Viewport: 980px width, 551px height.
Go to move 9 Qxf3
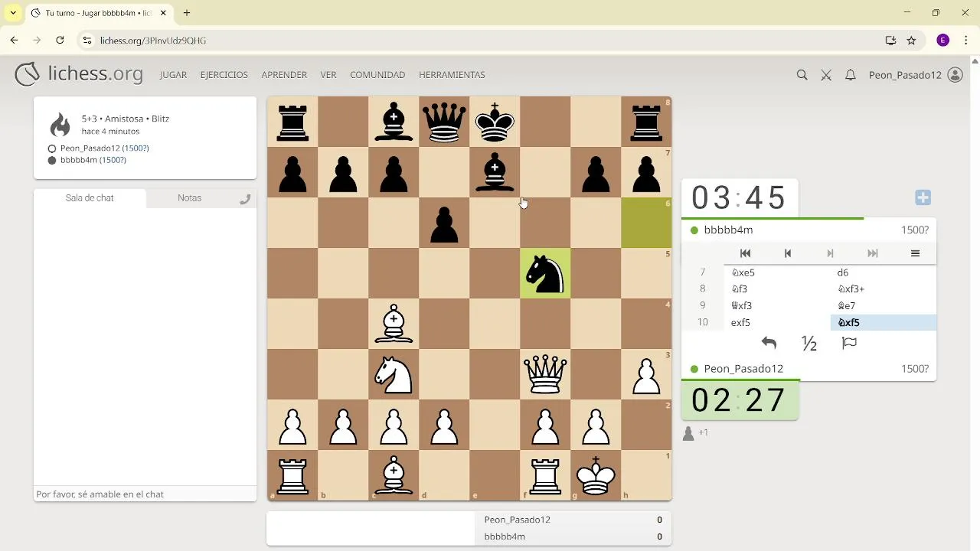tap(776, 306)
